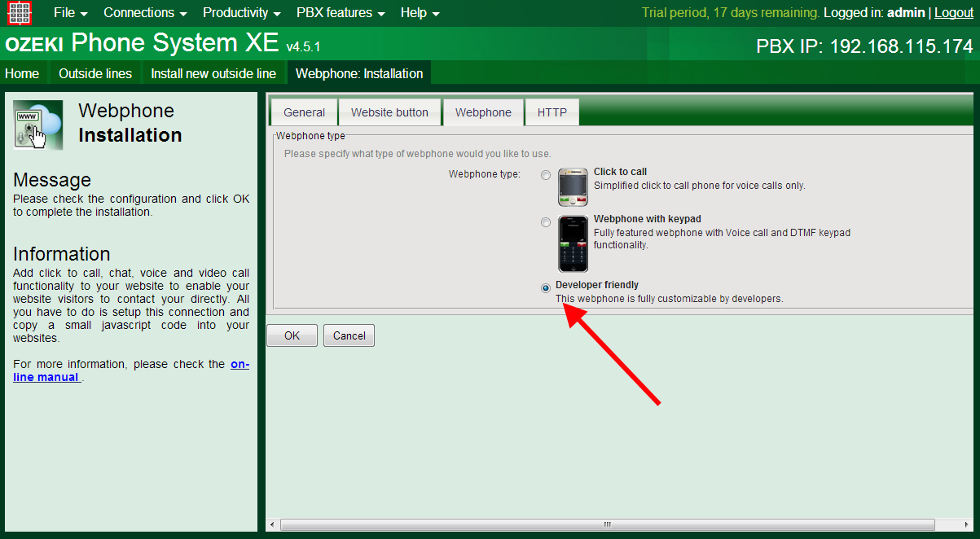Open the Website button tab
Image resolution: width=980 pixels, height=539 pixels.
[389, 112]
